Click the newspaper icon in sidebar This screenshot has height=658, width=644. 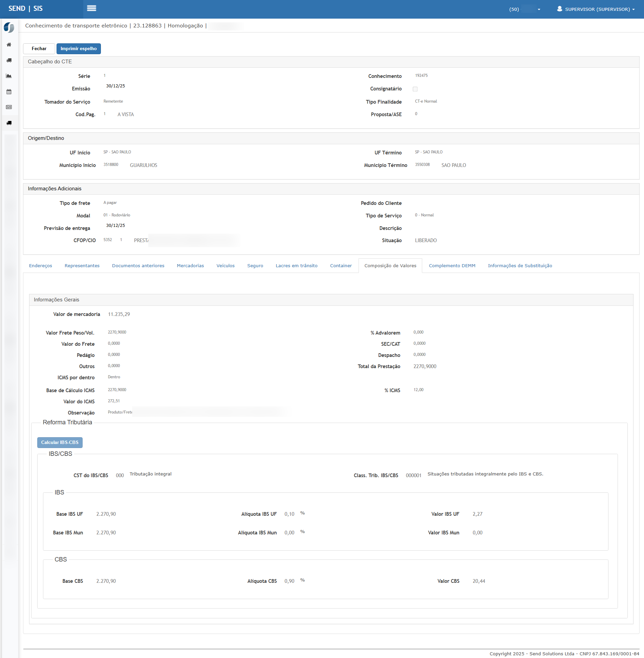(9, 107)
